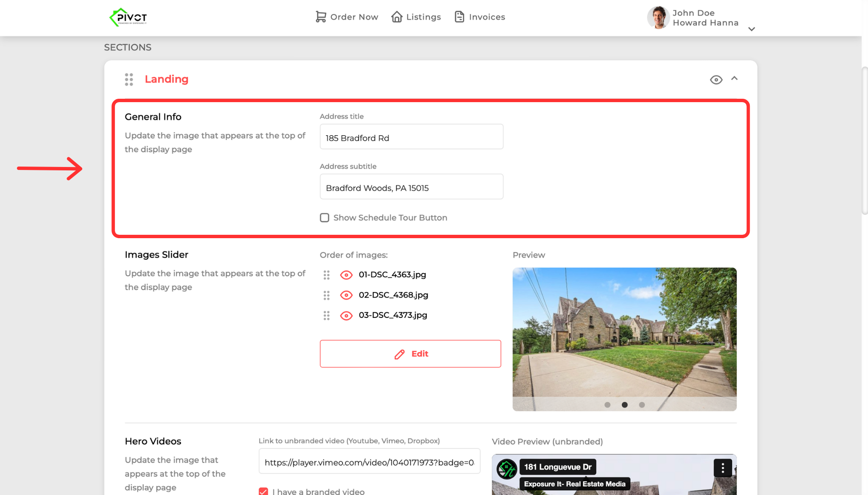Enable the Show Schedule Tour Button checkbox
The image size is (868, 495).
point(325,218)
